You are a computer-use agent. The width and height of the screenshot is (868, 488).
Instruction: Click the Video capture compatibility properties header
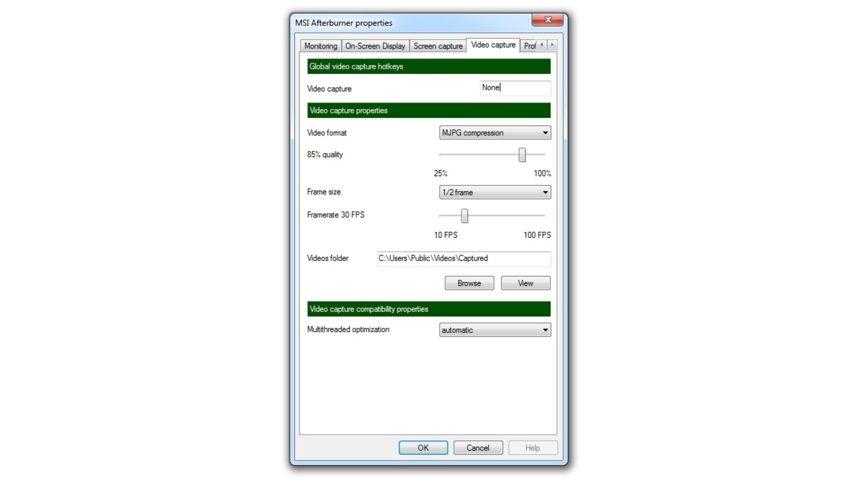(429, 309)
